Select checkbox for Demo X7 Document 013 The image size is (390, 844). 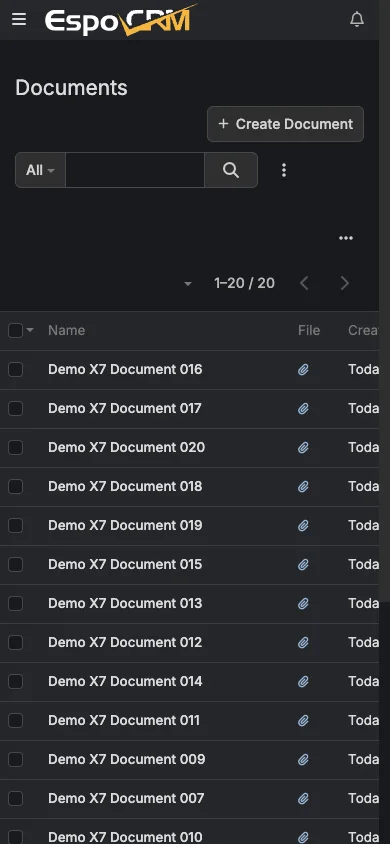16,603
